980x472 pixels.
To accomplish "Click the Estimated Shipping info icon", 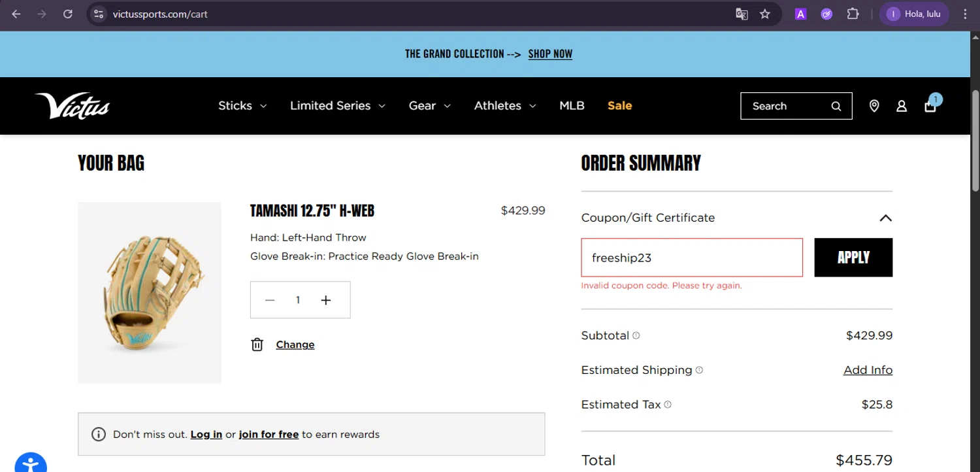I will pos(699,370).
